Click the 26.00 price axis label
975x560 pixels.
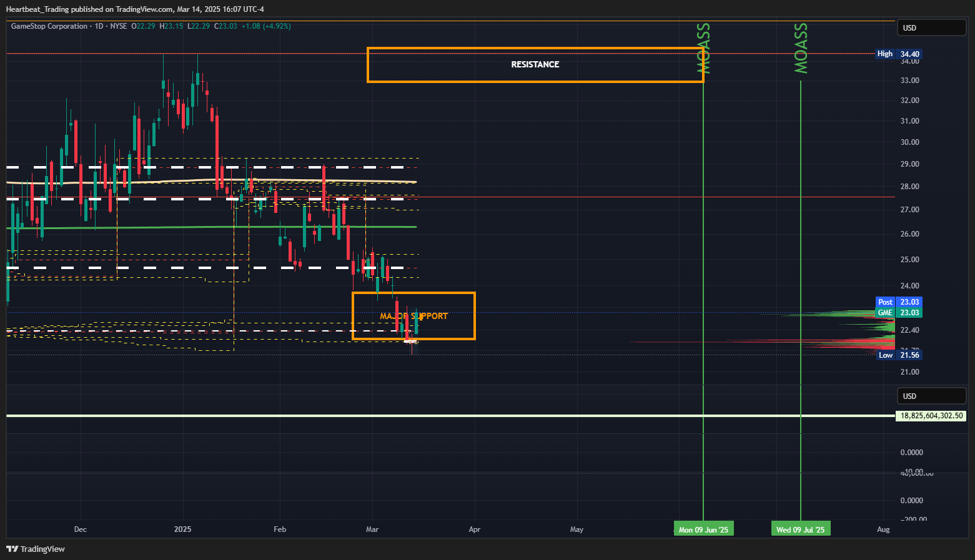[x=910, y=233]
